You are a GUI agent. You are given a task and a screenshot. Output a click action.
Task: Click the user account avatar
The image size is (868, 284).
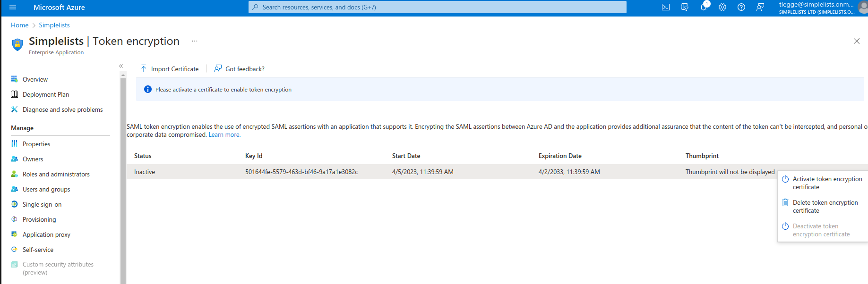[863, 8]
